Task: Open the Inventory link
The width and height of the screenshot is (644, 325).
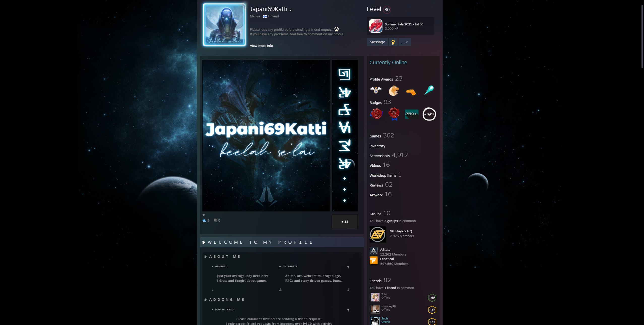Action: click(377, 146)
